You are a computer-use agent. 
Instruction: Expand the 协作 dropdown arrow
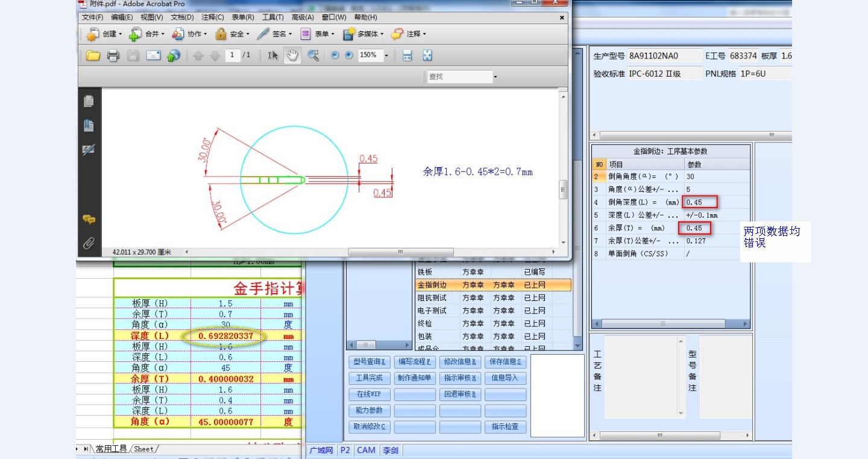coord(206,34)
